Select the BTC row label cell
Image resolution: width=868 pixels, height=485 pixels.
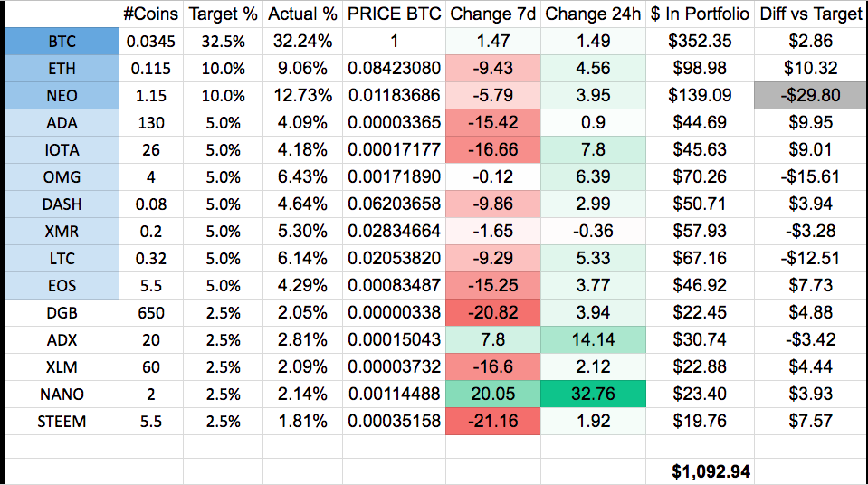pos(62,41)
